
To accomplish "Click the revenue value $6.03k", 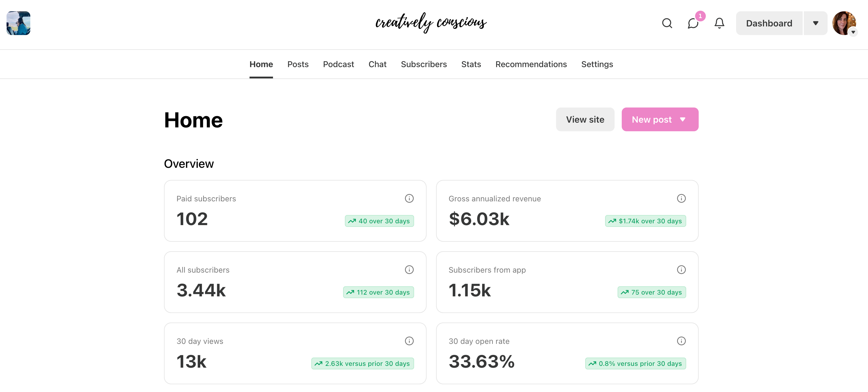I will click(x=479, y=219).
